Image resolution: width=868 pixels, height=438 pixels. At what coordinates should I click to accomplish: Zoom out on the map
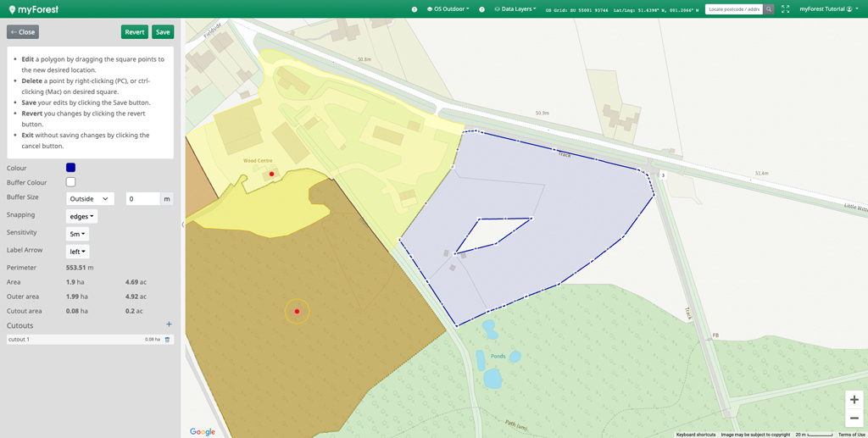coord(854,419)
